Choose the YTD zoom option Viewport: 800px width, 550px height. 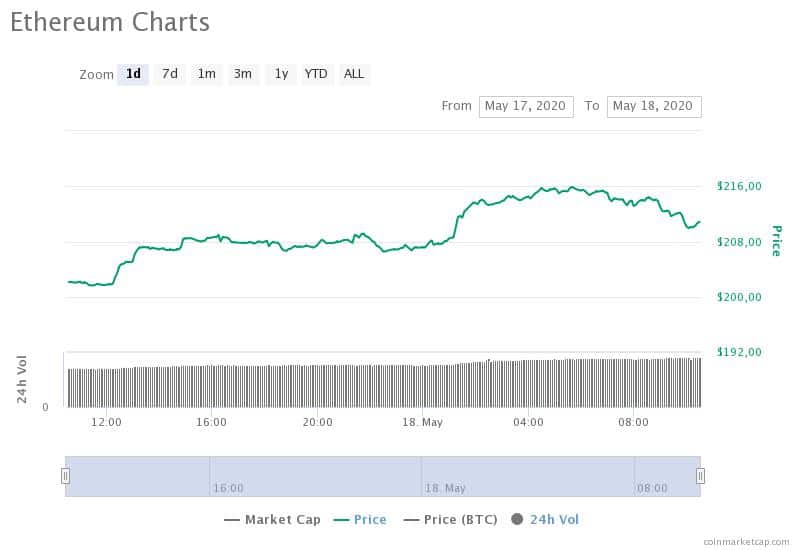pyautogui.click(x=316, y=74)
